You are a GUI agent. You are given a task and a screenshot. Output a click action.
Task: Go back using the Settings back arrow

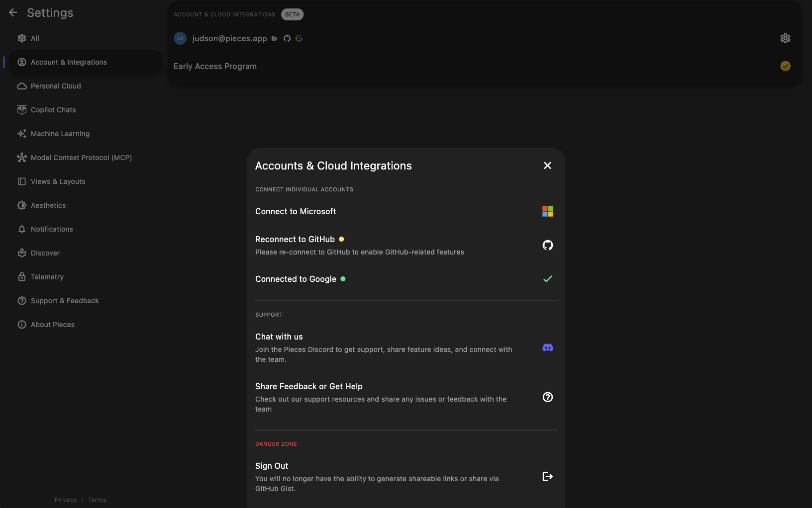(x=13, y=12)
